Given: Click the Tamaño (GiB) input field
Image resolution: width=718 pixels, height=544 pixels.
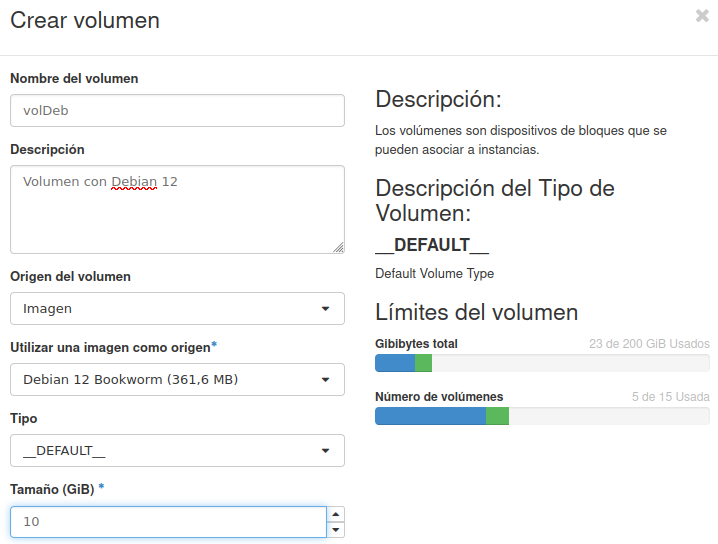Looking at the screenshot, I should 169,522.
